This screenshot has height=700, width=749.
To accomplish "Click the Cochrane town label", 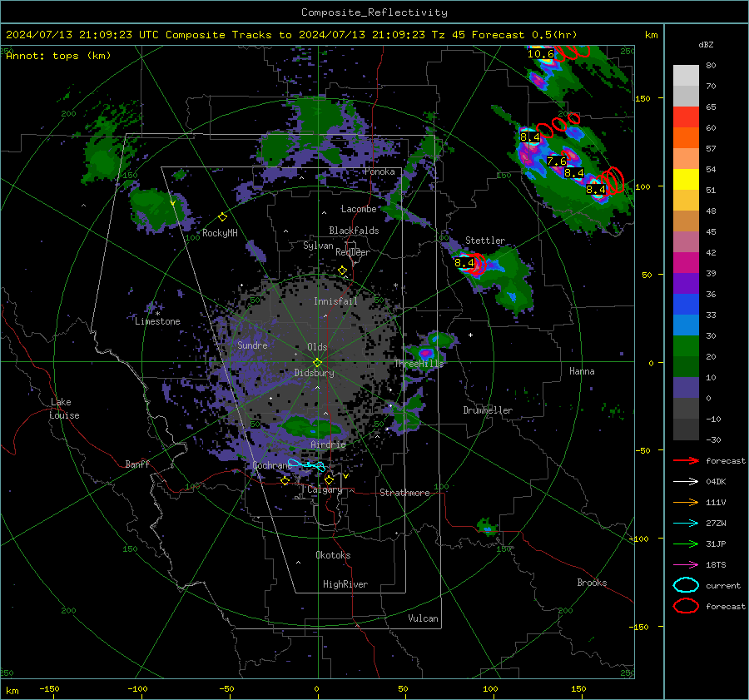I will click(x=271, y=465).
